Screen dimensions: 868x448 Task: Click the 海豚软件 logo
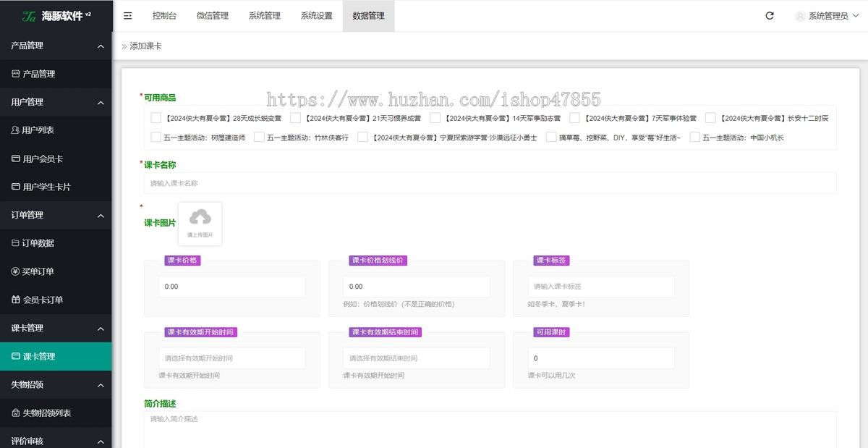[x=56, y=15]
